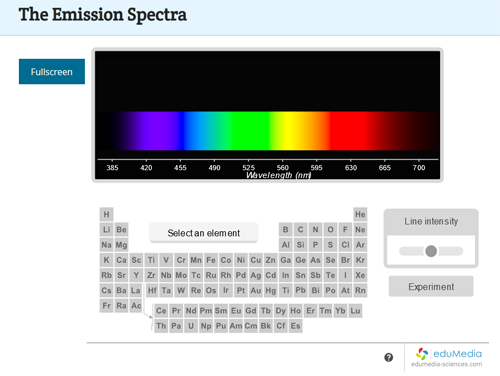Image resolution: width=500 pixels, height=376 pixels.
Task: Select the Francium (Fr) element tile
Action: (106, 306)
